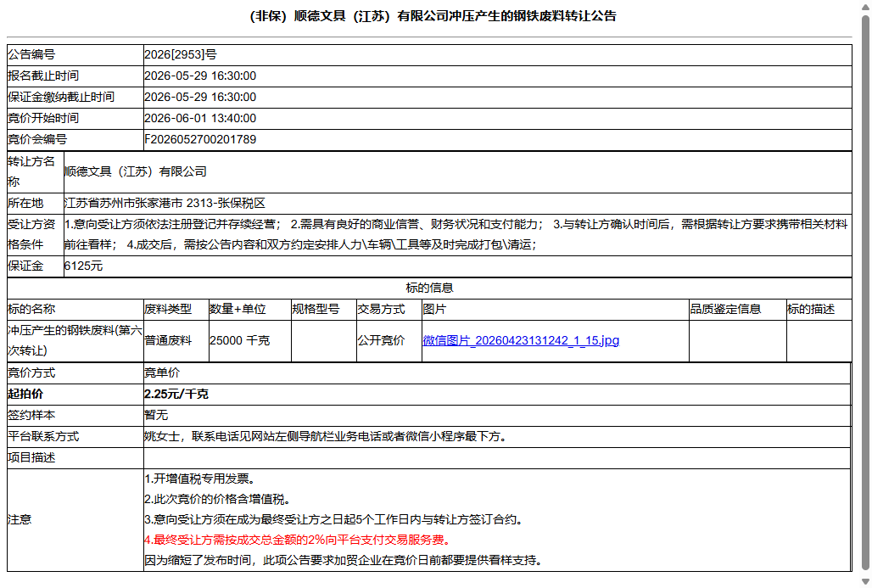Viewport: 872px width, 588px height.
Task: Click the location text 江苏省苏州市张家港市
Action: pos(124,204)
